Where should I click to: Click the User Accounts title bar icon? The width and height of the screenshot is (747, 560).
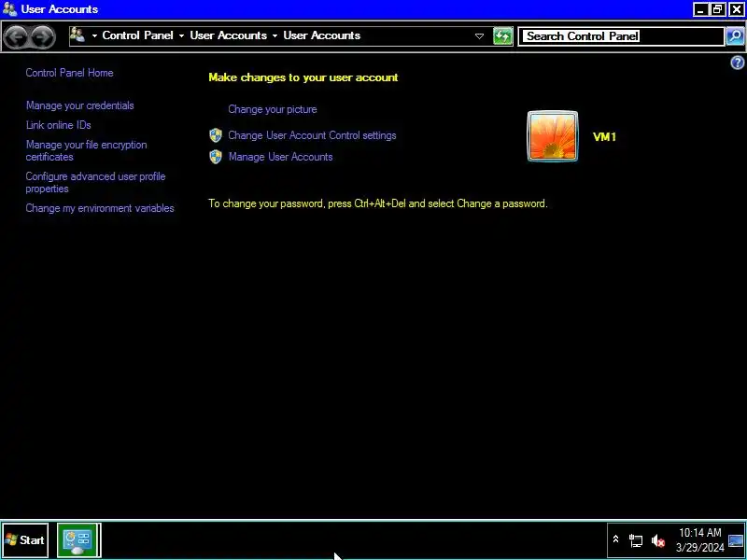point(9,9)
